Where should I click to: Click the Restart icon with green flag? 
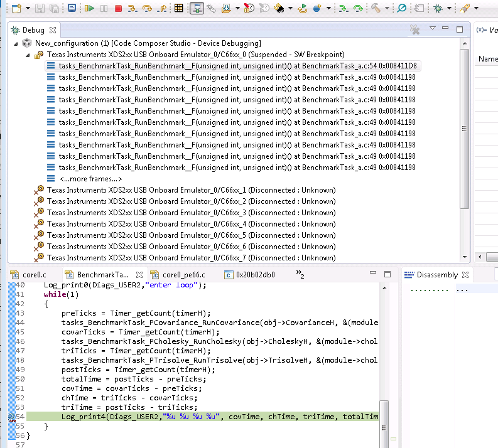302,8
